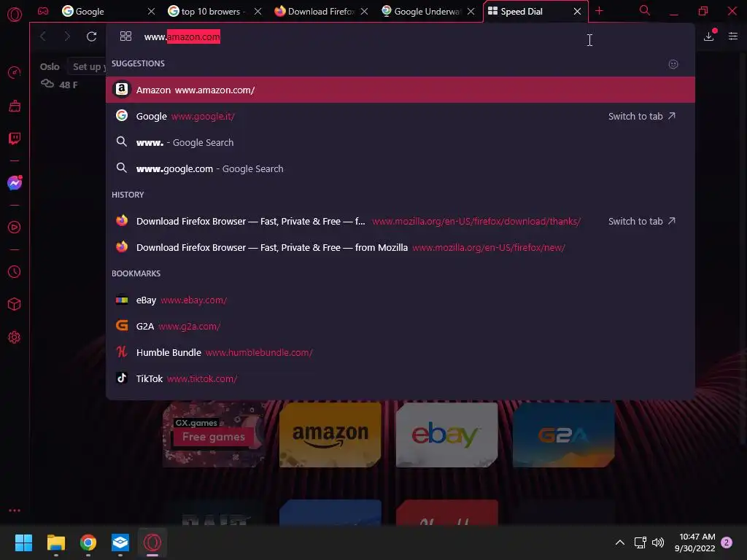Open Twitch panel in sidebar
The image size is (747, 560).
(15, 139)
